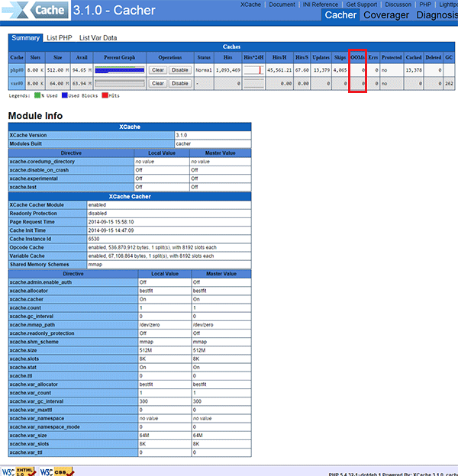This screenshot has height=476, width=458.
Task: Follow the XCache link in the top navigation
Action: [x=250, y=5]
